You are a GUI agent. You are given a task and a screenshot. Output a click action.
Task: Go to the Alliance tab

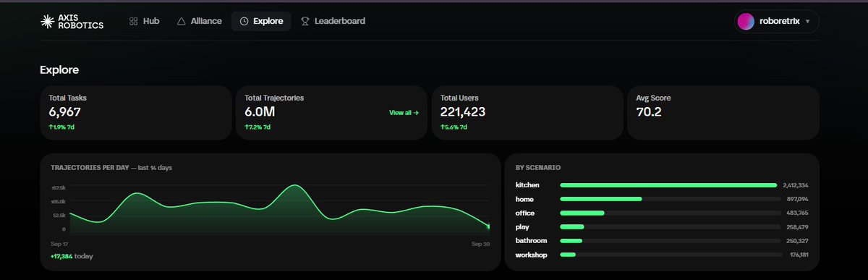(x=199, y=21)
